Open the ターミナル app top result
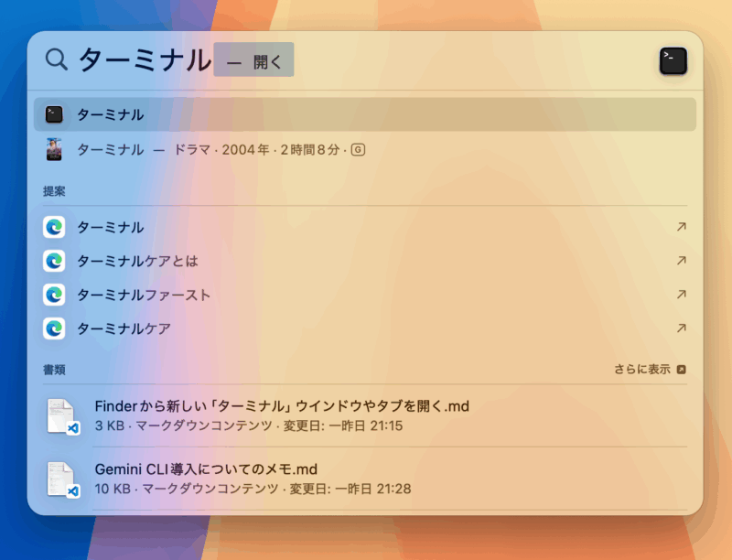The image size is (732, 560). coord(365,114)
